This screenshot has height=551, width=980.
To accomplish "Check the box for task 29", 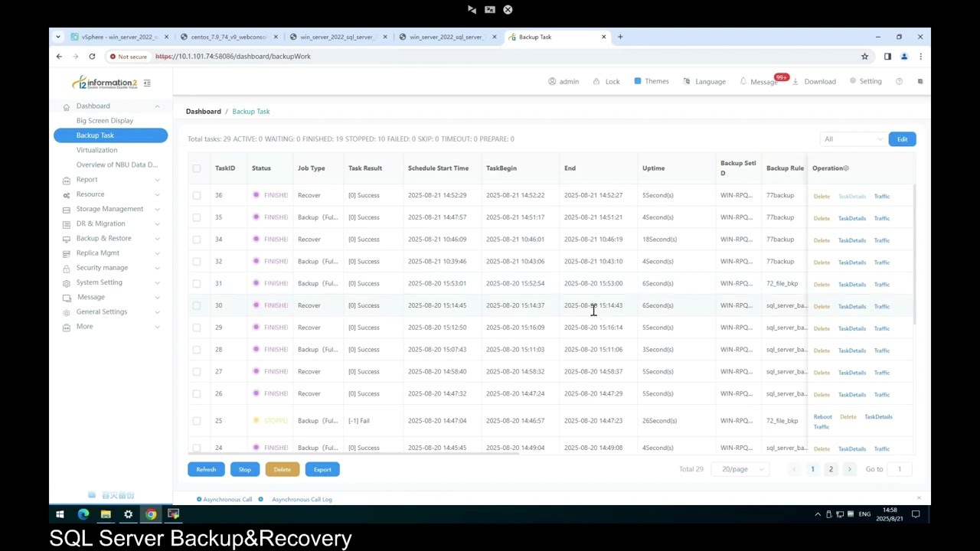I will (197, 328).
